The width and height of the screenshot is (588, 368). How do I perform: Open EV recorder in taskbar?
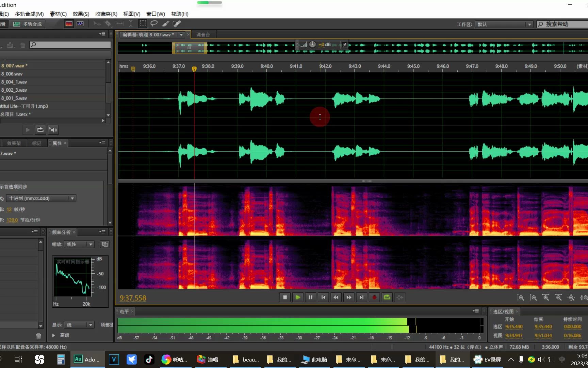(x=487, y=359)
